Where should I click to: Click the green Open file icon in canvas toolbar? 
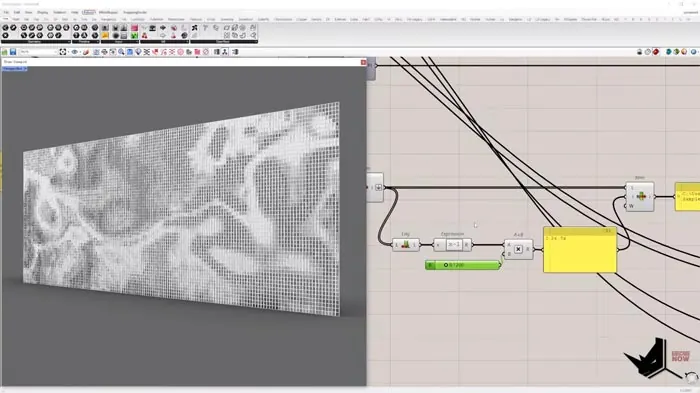pos(5,52)
